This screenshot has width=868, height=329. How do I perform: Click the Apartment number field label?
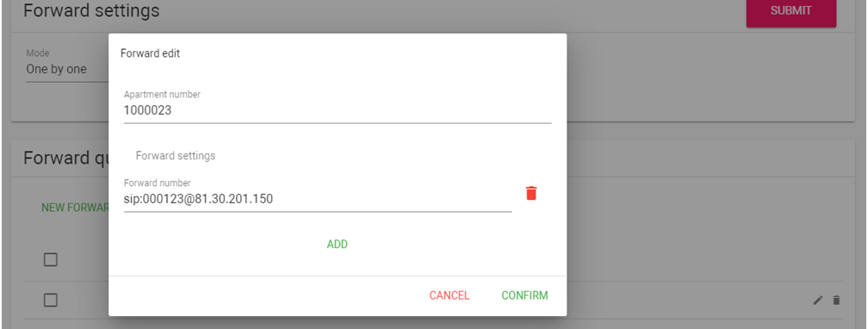162,95
